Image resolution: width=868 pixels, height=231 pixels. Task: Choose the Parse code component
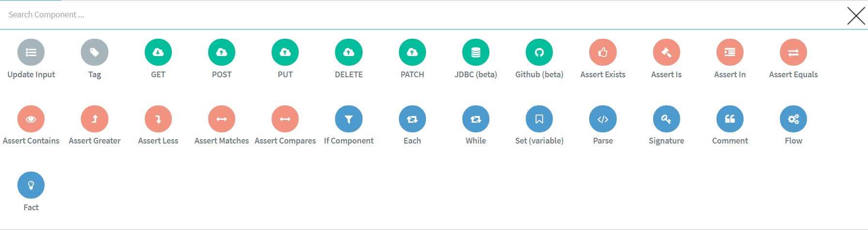pyautogui.click(x=603, y=119)
